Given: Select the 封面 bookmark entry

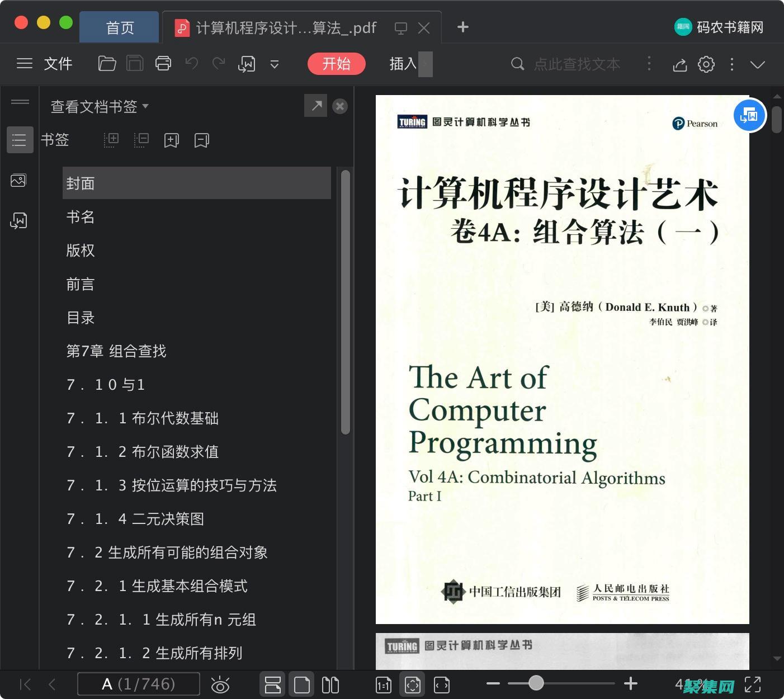Looking at the screenshot, I should (81, 183).
